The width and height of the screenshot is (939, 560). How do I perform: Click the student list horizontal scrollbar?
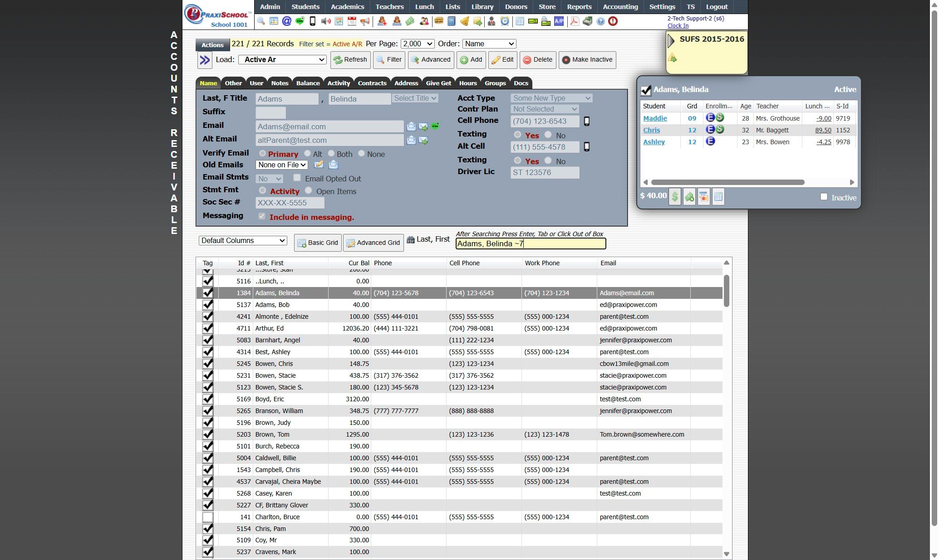point(728,182)
